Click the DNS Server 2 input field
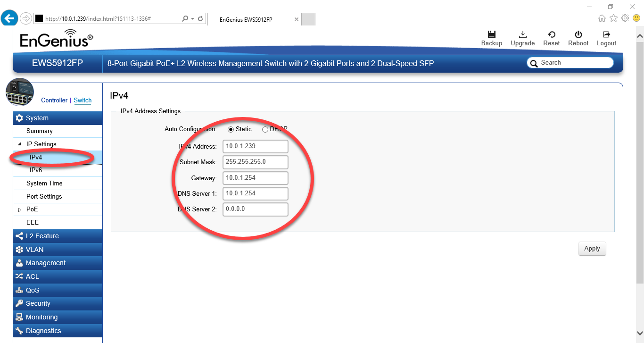Screen dimensions: 644x343 (255, 209)
